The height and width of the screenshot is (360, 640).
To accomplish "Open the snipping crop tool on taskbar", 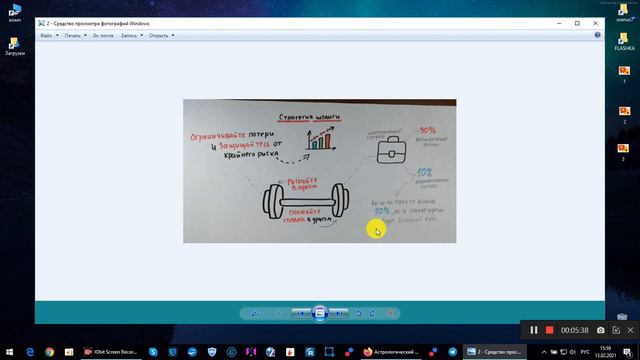I will 329,352.
